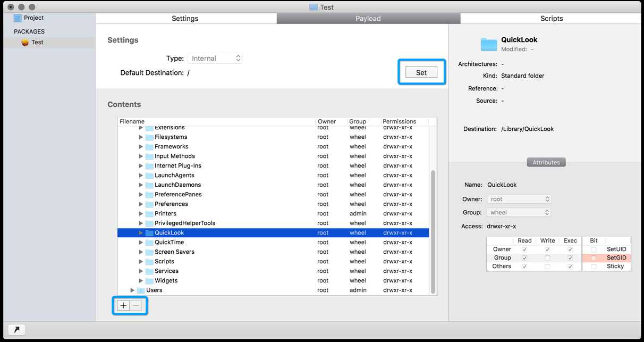Click the QuickLook folder icon in list
Viewport: 644px width, 342px height.
point(149,233)
